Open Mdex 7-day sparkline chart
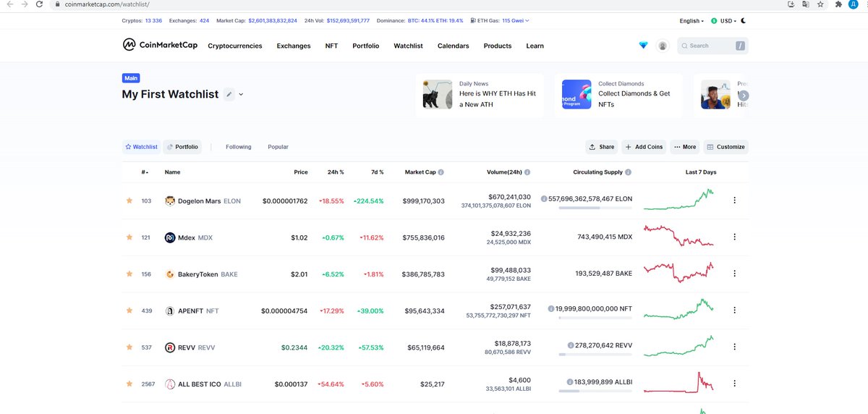Screen dimensions: 868x414 pos(678,237)
